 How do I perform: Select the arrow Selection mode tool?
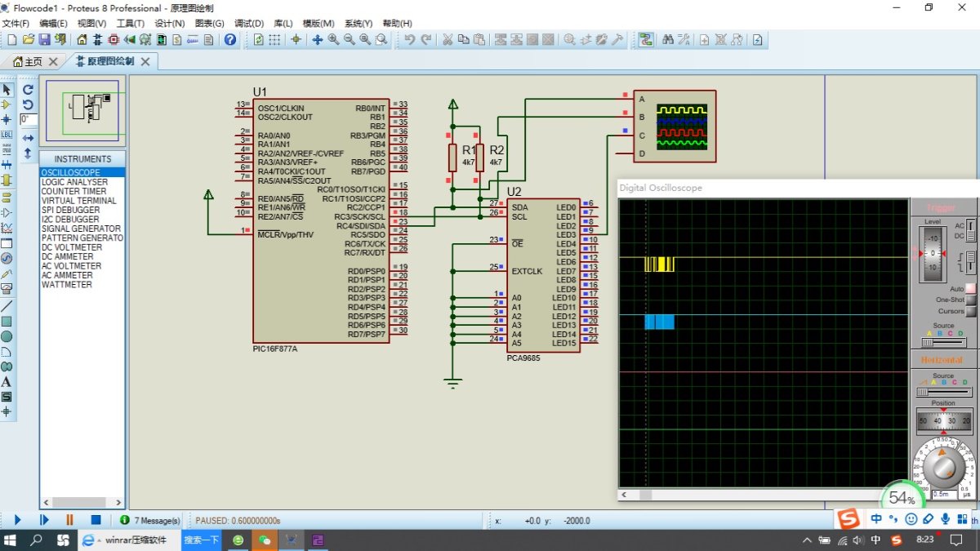click(7, 90)
